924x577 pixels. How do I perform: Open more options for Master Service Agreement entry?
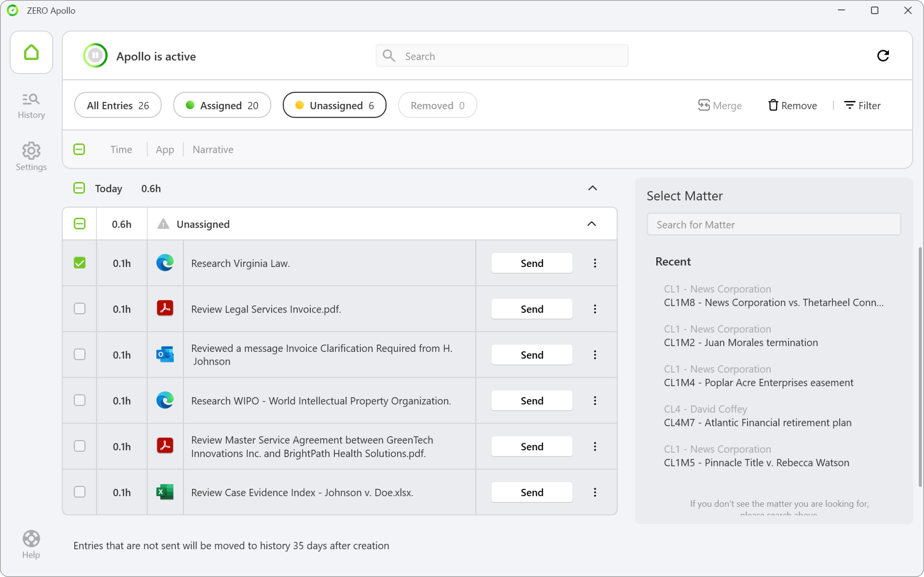coord(595,446)
